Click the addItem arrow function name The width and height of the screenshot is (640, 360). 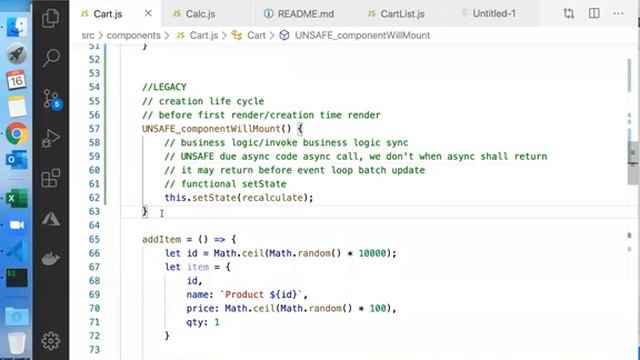(161, 239)
